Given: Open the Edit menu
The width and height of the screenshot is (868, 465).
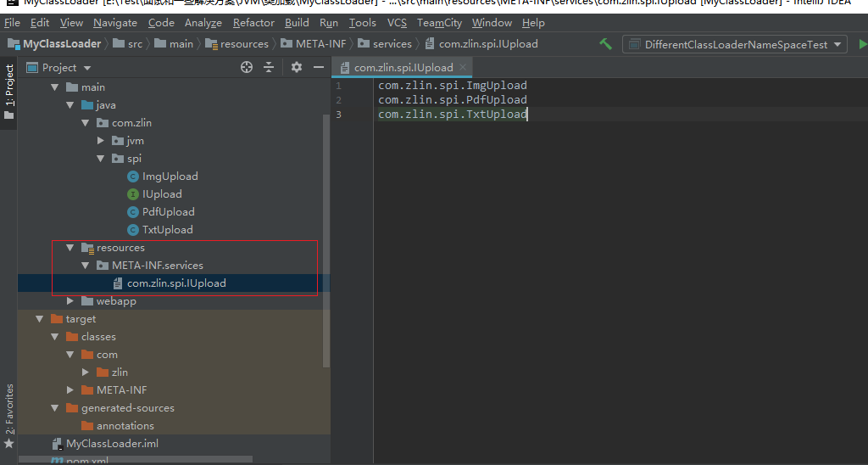Looking at the screenshot, I should tap(40, 23).
